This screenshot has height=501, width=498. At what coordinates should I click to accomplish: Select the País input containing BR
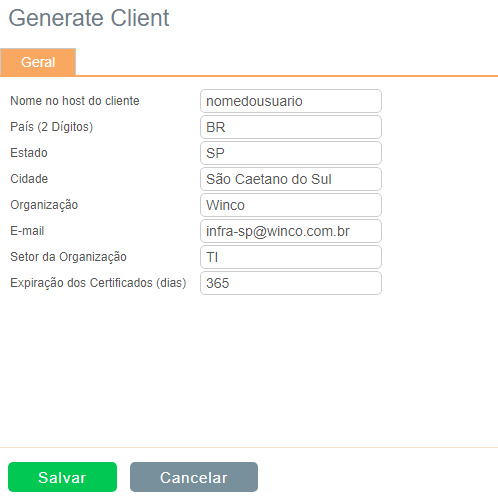(x=291, y=127)
